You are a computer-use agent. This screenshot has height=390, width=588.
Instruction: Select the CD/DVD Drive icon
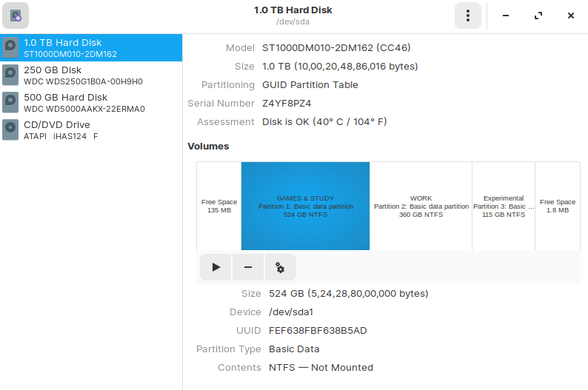(x=11, y=130)
